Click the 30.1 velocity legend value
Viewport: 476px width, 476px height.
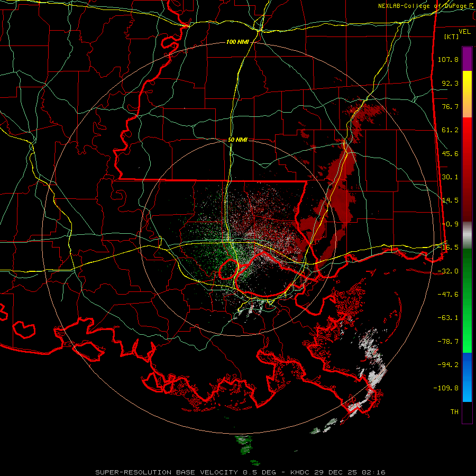[x=450, y=177]
